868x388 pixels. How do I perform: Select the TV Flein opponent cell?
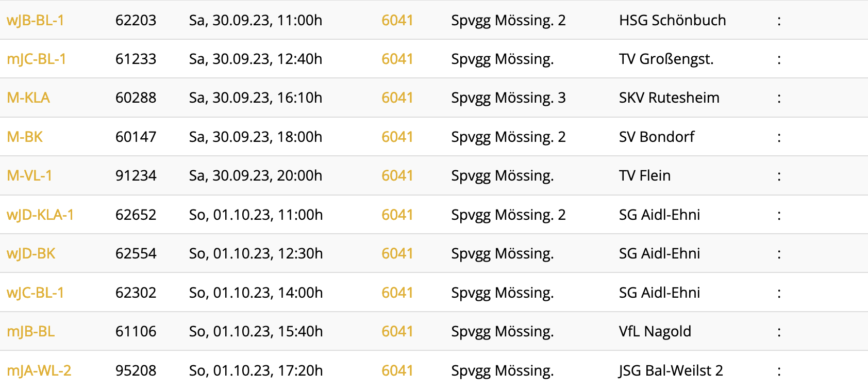645,176
